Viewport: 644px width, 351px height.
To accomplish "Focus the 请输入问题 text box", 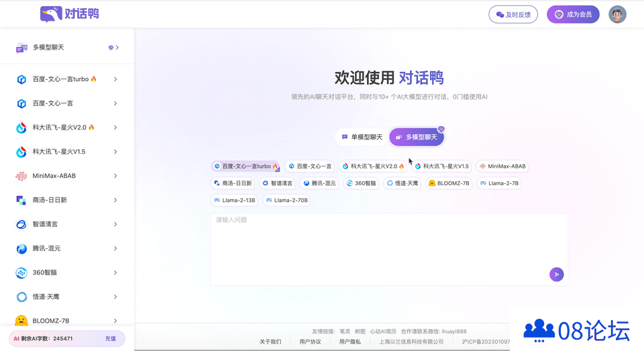I will pos(389,249).
